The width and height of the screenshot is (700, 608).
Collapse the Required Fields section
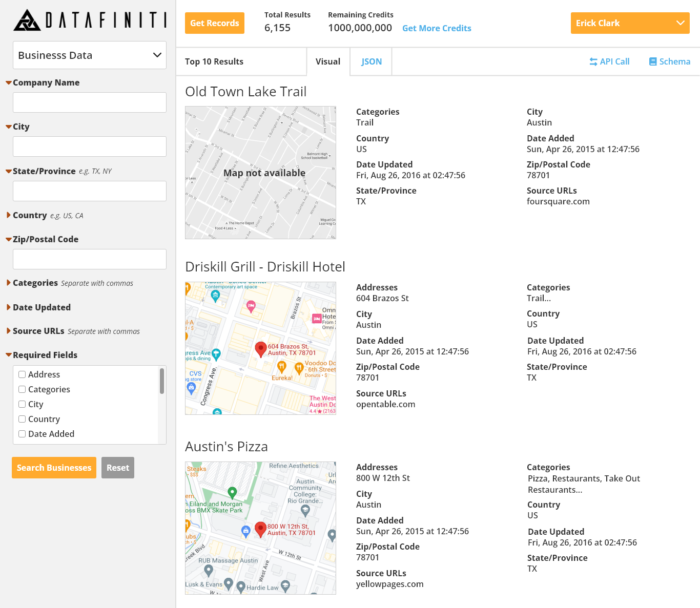9,355
